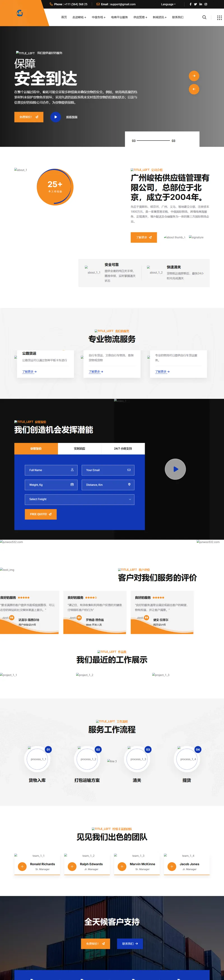224x980 pixels.
Task: Click the testimonial card by 黛安·拉塞尔
Action: click(162, 612)
